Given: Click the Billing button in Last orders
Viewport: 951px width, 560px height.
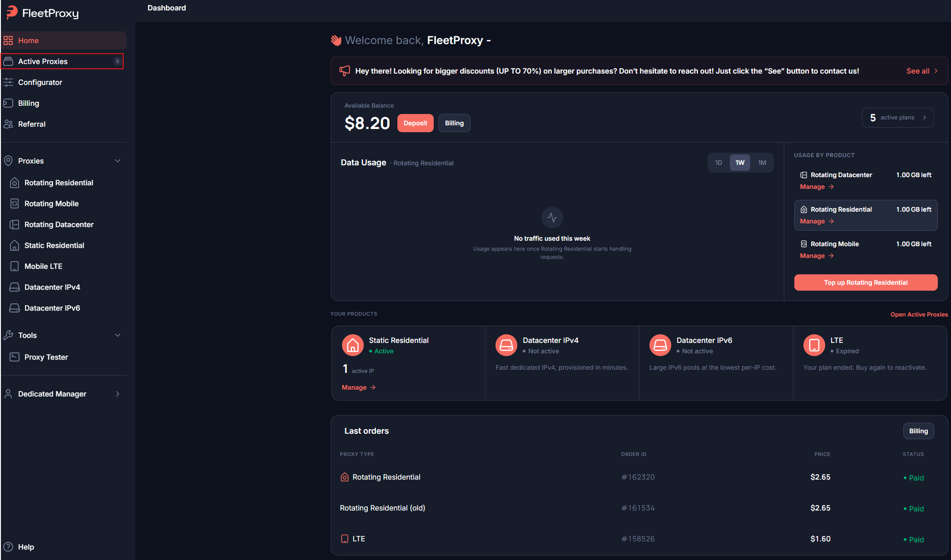Looking at the screenshot, I should pyautogui.click(x=918, y=431).
